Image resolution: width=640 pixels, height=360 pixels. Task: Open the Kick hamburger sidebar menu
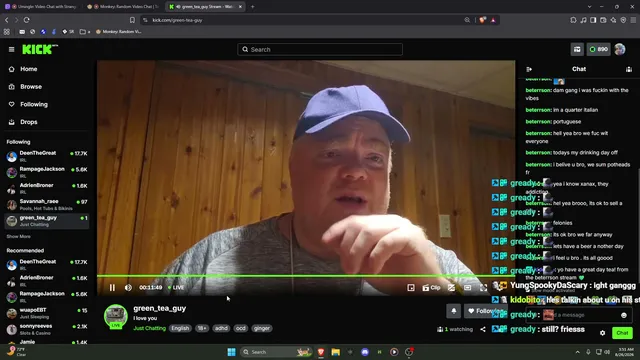pos(11,49)
